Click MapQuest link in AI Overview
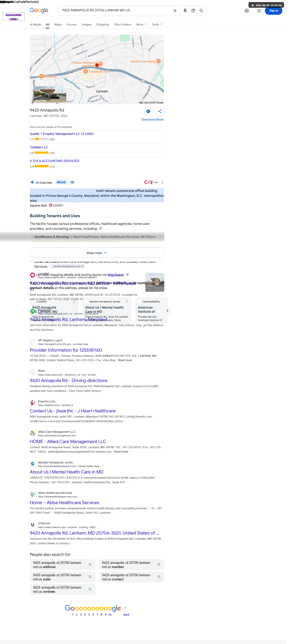 pos(116,275)
